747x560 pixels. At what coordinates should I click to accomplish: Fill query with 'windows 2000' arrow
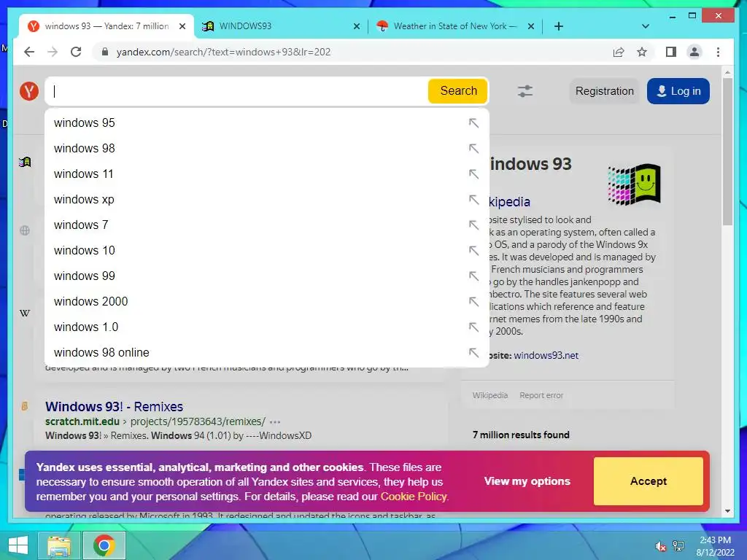pyautogui.click(x=473, y=301)
